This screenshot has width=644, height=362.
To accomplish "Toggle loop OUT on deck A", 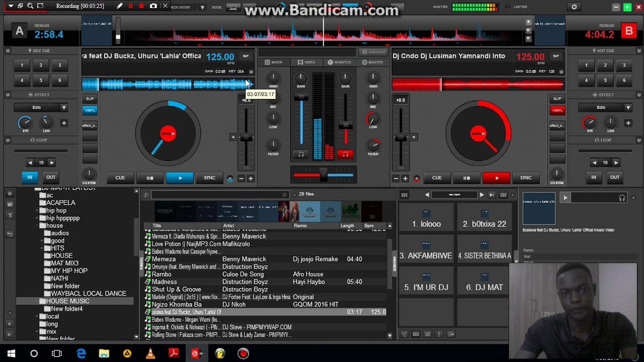I will pos(51,177).
